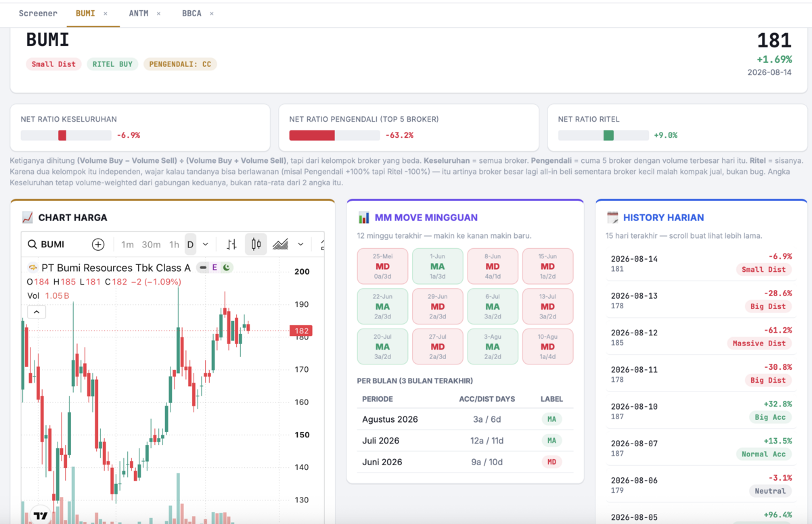Click the gray dash indicator in symbol badge
The width and height of the screenshot is (812, 524).
(x=203, y=268)
